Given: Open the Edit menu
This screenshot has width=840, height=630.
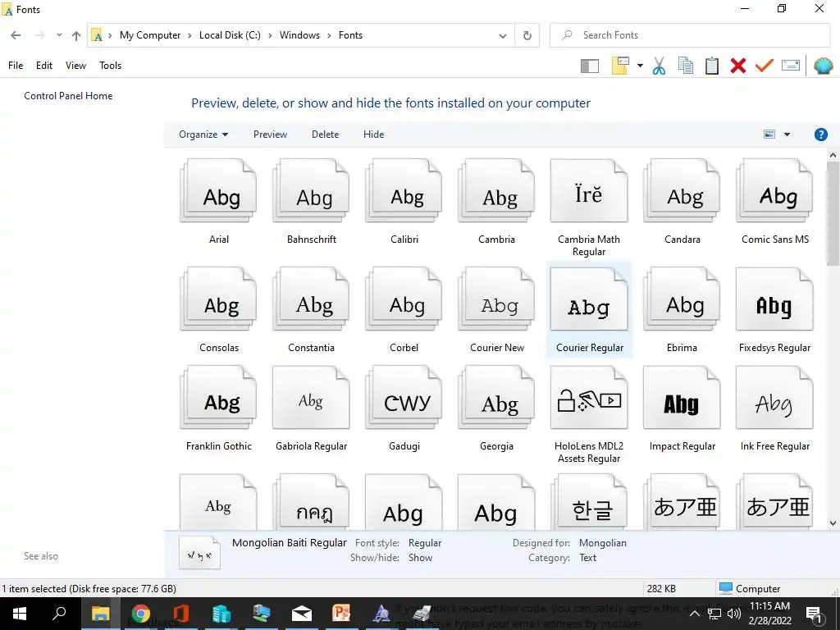Looking at the screenshot, I should (x=44, y=66).
